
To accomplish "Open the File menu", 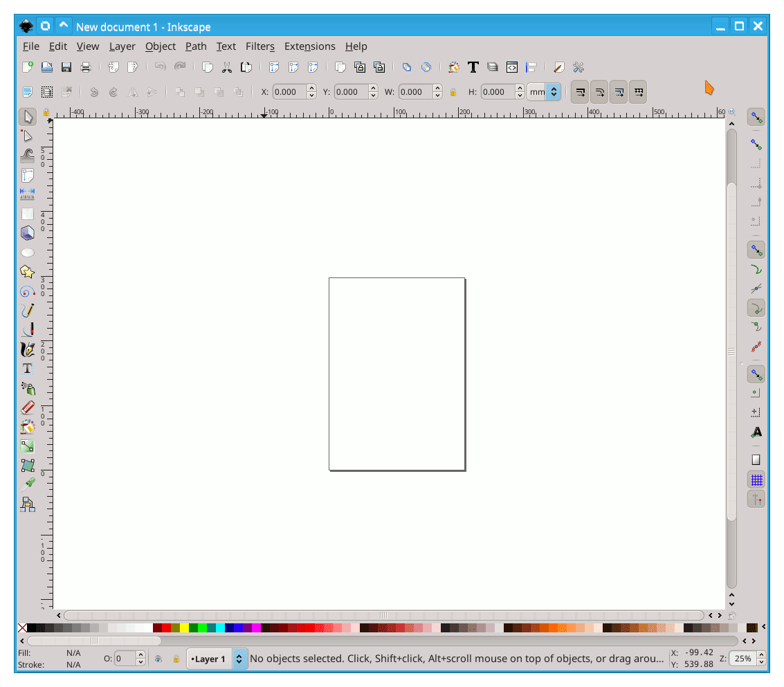I will tap(31, 46).
